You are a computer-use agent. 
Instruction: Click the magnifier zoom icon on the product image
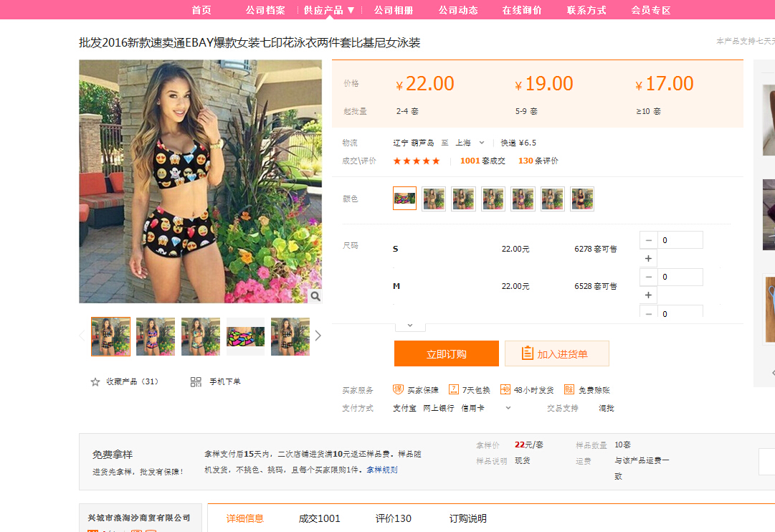click(x=315, y=296)
